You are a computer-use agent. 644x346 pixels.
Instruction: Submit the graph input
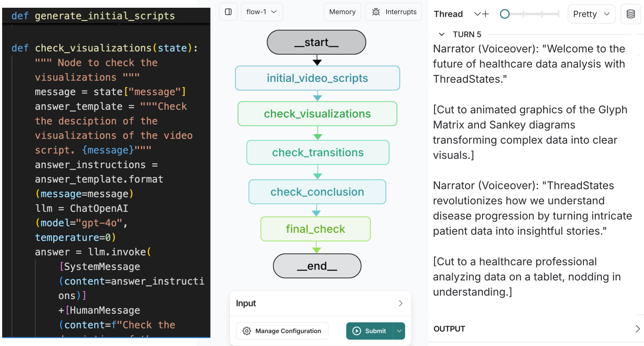click(x=369, y=331)
